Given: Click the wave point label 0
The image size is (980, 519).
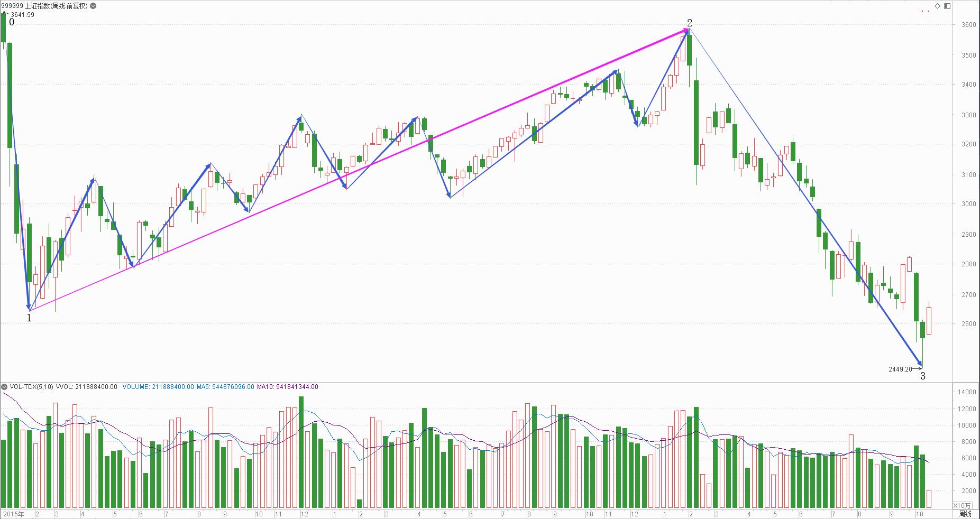Looking at the screenshot, I should (12, 22).
